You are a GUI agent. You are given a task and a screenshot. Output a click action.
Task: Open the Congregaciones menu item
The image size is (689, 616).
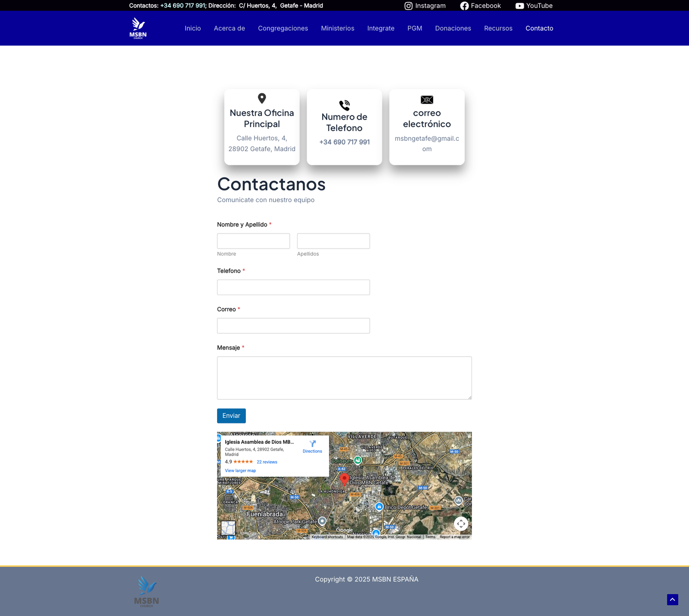click(283, 28)
